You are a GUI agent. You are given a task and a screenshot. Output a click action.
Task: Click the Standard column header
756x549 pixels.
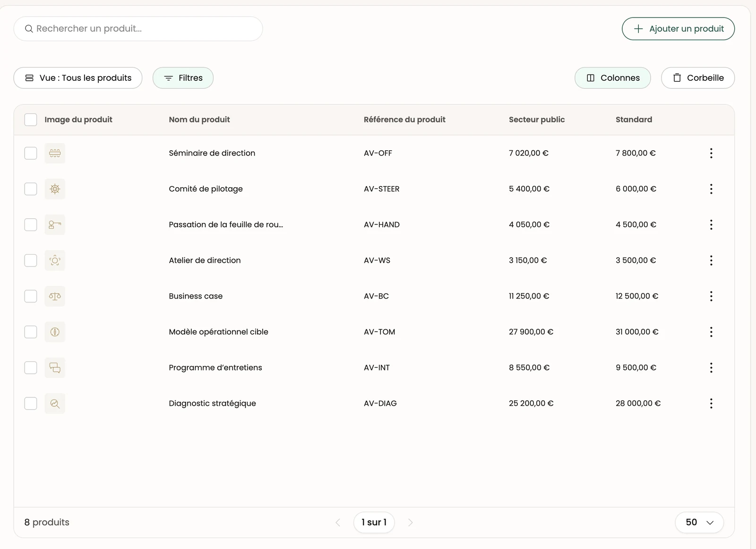pyautogui.click(x=634, y=120)
